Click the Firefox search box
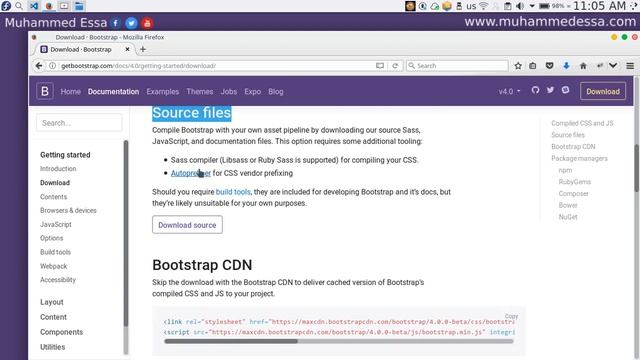This screenshot has width=640, height=360. 457,66
